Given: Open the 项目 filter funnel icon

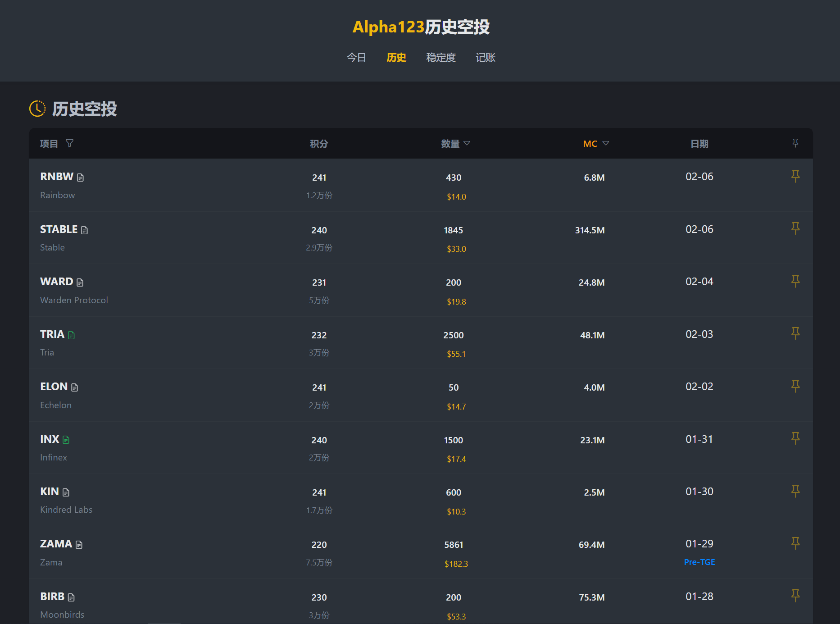Looking at the screenshot, I should pyautogui.click(x=69, y=143).
